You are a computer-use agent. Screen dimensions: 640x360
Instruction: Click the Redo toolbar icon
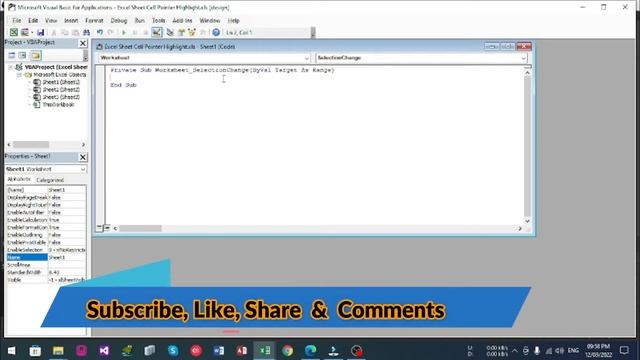[x=111, y=32]
